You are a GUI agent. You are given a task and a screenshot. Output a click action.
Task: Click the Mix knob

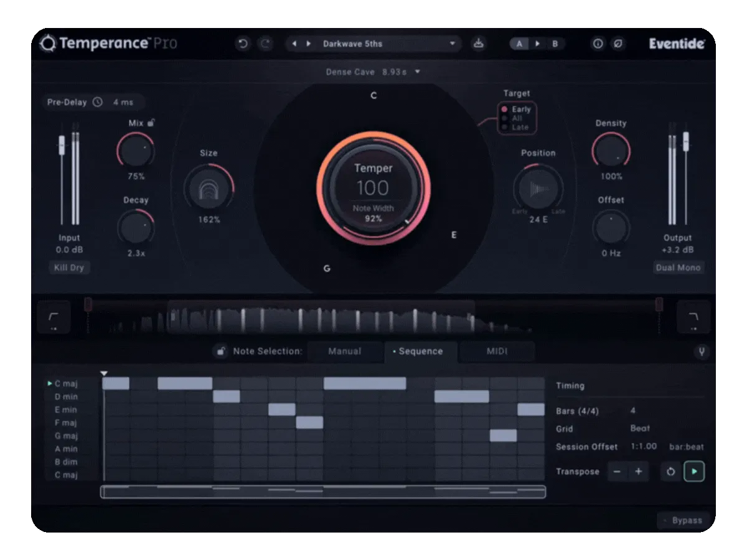point(136,151)
